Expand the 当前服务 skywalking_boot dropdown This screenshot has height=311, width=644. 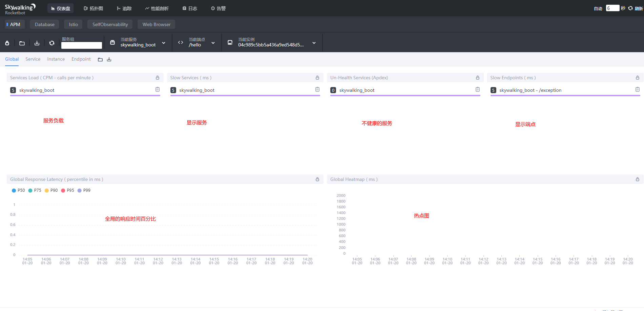(x=164, y=43)
